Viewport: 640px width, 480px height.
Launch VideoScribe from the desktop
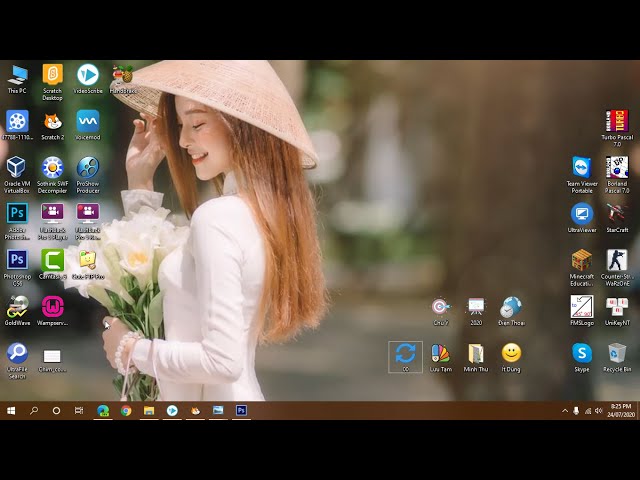pos(88,75)
